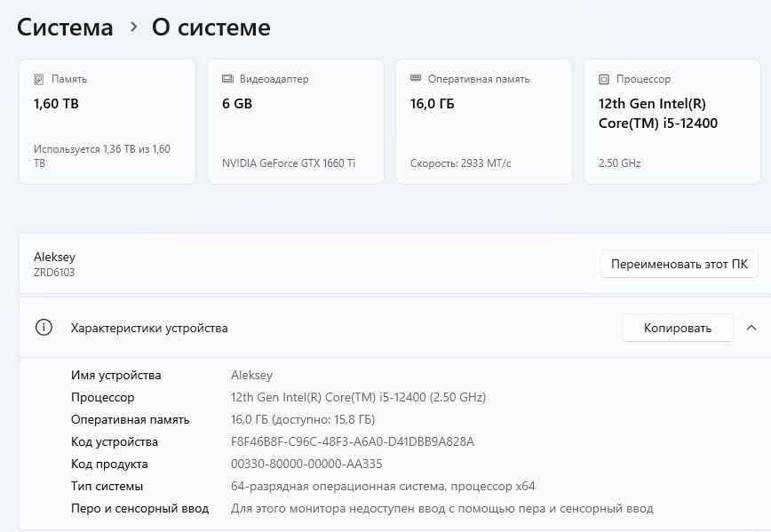Click the device ID F8F46B8F-C96C-48F3 value

point(353,441)
